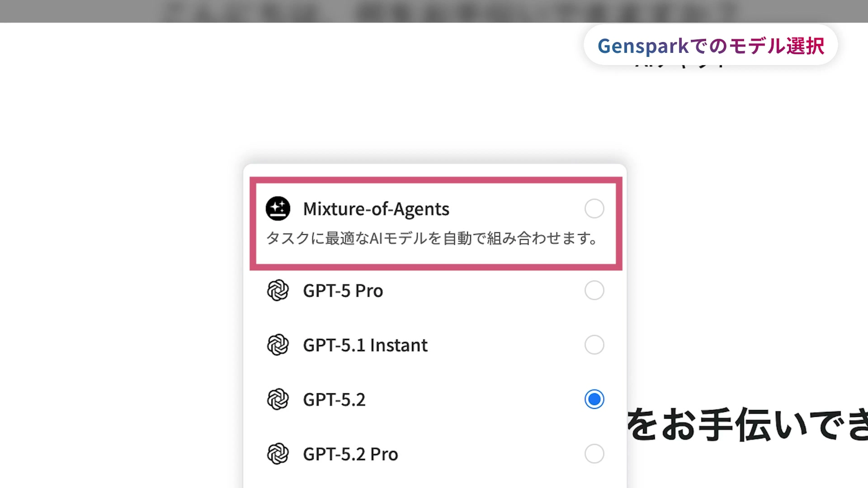Click the GPT-5.1 Instant OpenAI logo
Screen dimensions: 868x488
278,345
